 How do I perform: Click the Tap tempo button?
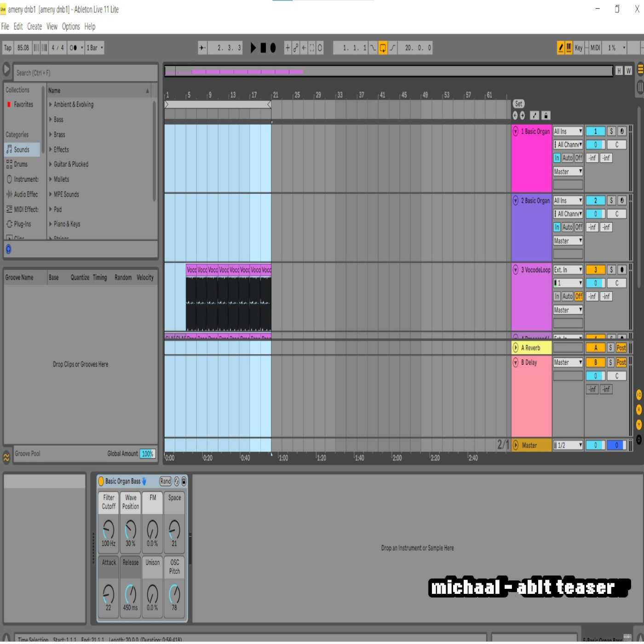(x=8, y=48)
